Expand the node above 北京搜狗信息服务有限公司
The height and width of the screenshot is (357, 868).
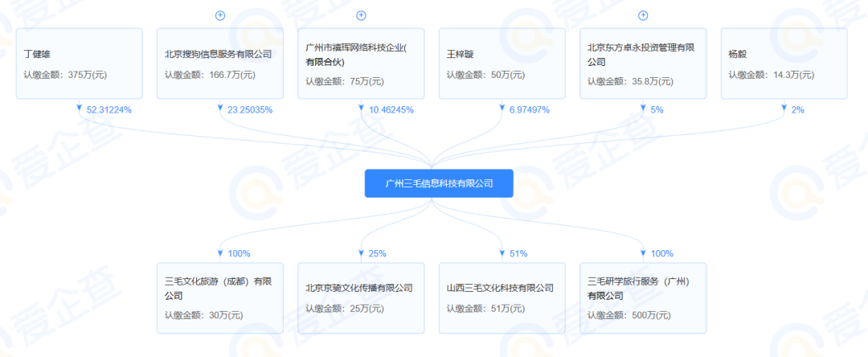coord(219,15)
